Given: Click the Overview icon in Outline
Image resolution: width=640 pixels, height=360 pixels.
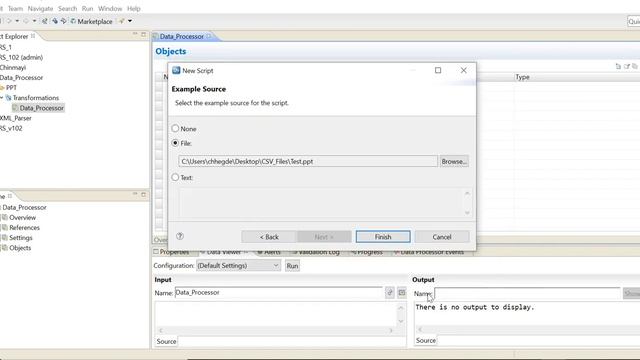Looking at the screenshot, I should (5, 218).
